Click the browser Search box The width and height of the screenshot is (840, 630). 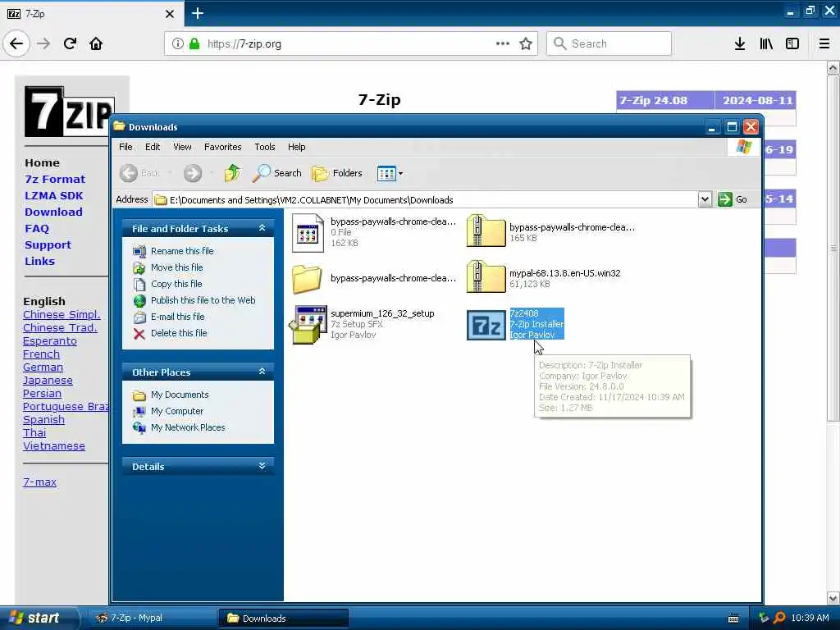click(609, 43)
